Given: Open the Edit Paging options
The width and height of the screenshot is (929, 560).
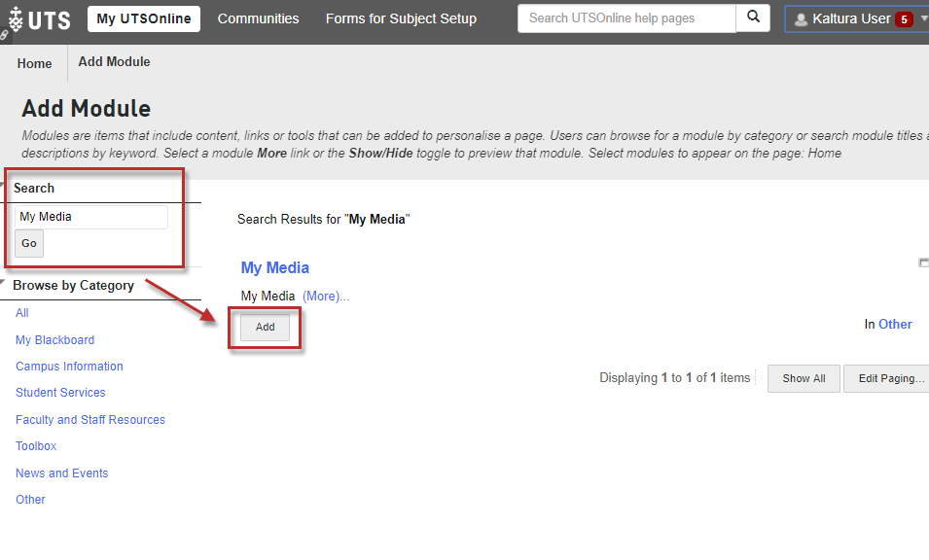Looking at the screenshot, I should click(x=889, y=378).
